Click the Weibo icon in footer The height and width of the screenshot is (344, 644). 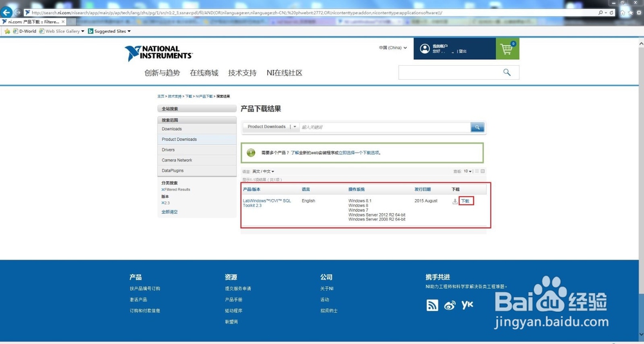coord(450,305)
